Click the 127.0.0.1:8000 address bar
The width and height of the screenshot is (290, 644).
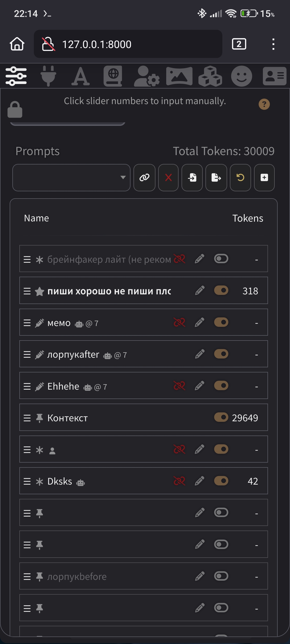(128, 44)
